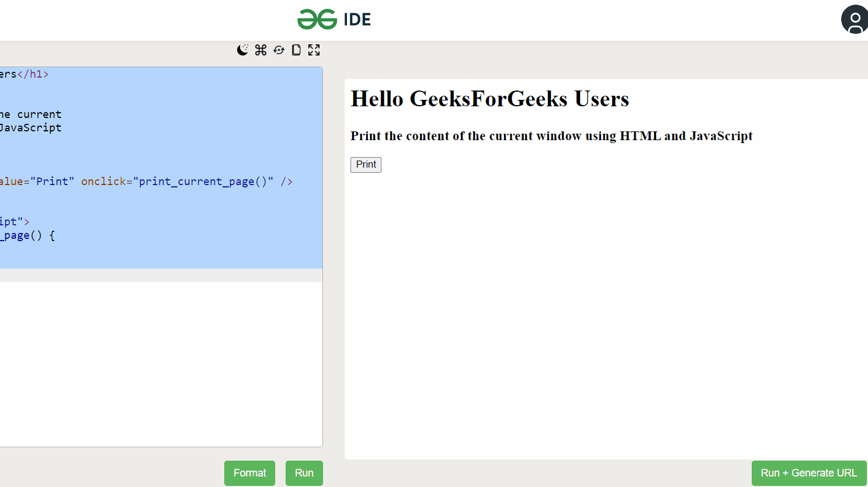Click the 'ipt">' line in the editor

pyautogui.click(x=15, y=222)
